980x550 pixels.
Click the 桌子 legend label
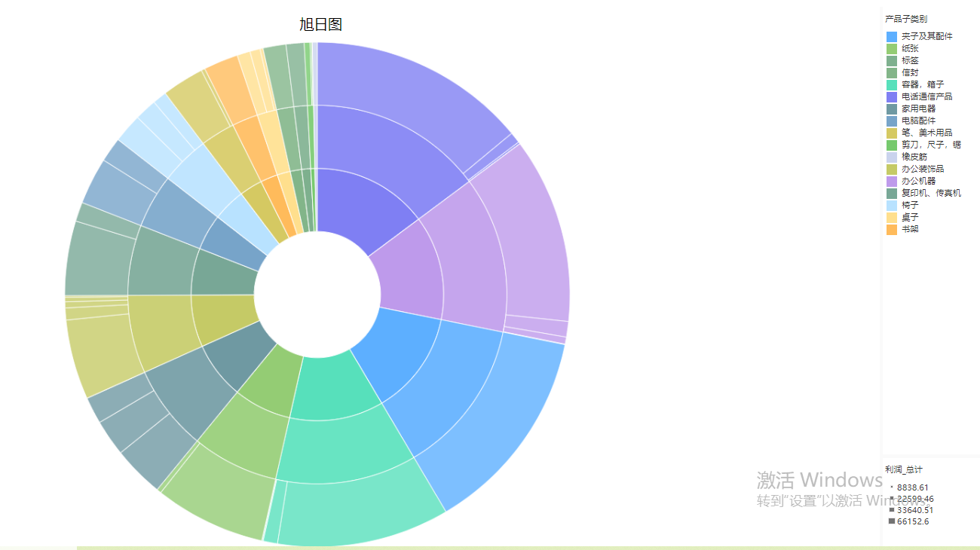pyautogui.click(x=910, y=217)
